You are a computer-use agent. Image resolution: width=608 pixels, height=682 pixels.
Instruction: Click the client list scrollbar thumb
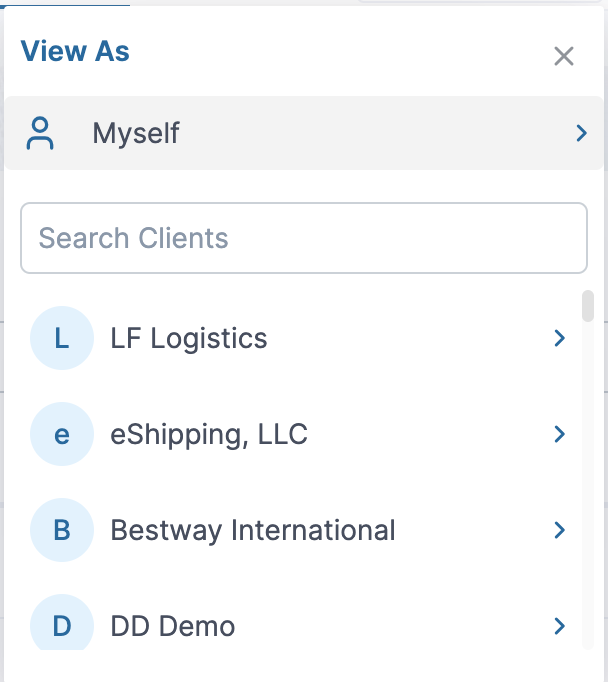[x=588, y=306]
